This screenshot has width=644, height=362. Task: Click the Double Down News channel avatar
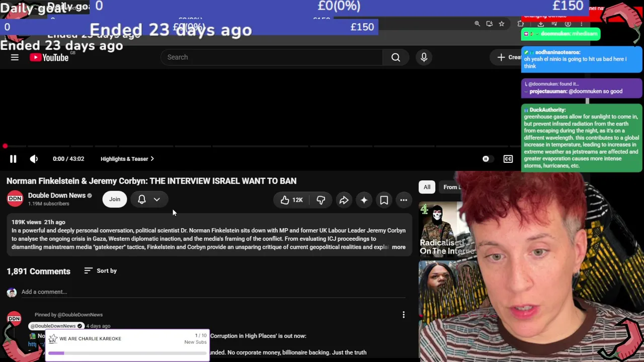point(15,199)
